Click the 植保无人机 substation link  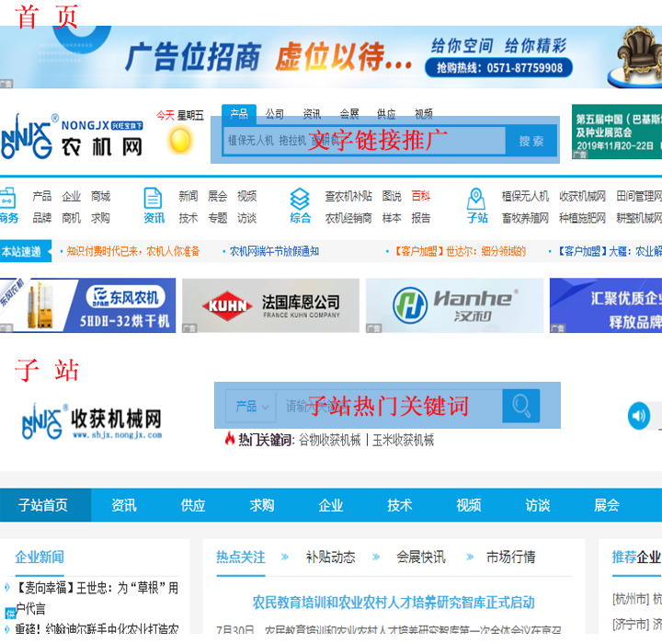pos(525,196)
